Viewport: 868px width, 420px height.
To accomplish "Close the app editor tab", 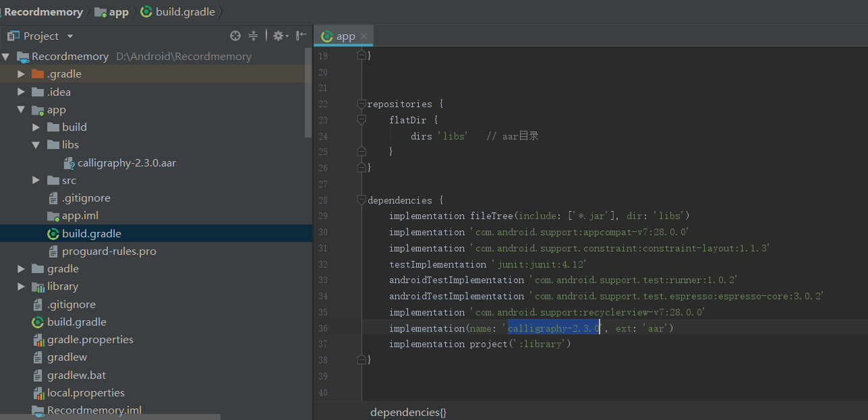I will [x=364, y=36].
